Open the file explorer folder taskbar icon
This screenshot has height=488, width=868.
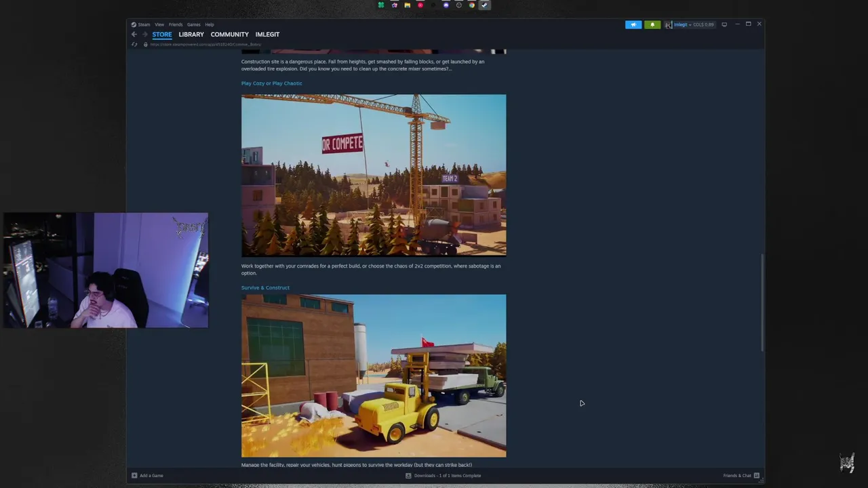point(407,5)
